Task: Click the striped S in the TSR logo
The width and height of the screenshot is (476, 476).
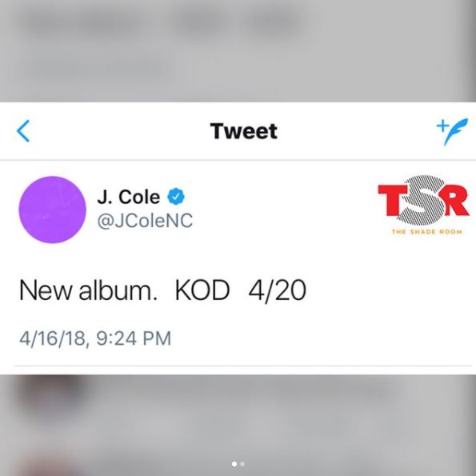Action: point(422,200)
